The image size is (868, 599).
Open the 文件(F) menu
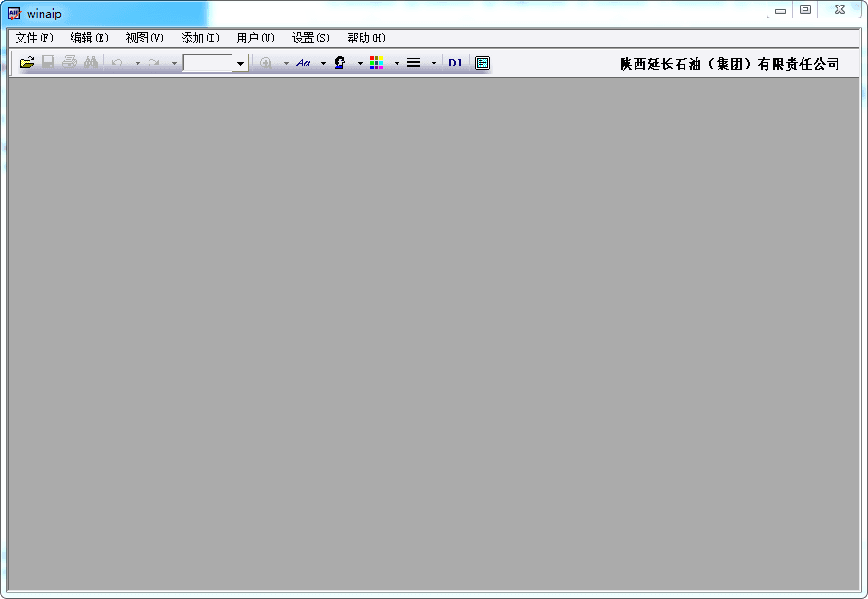[34, 38]
